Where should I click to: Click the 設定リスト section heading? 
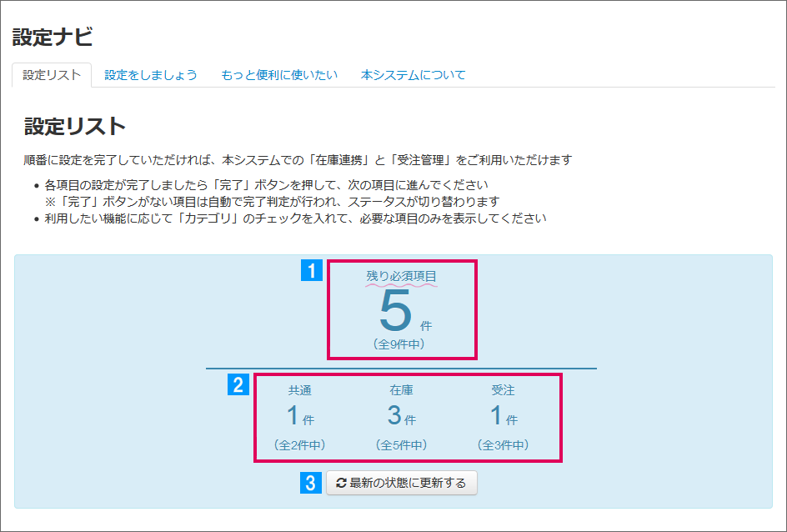click(x=75, y=127)
